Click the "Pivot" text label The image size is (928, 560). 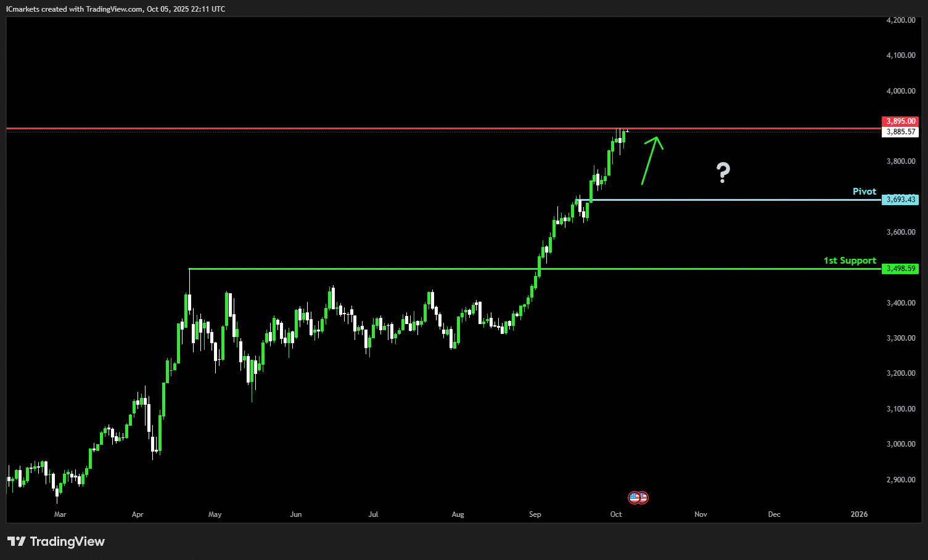point(864,192)
